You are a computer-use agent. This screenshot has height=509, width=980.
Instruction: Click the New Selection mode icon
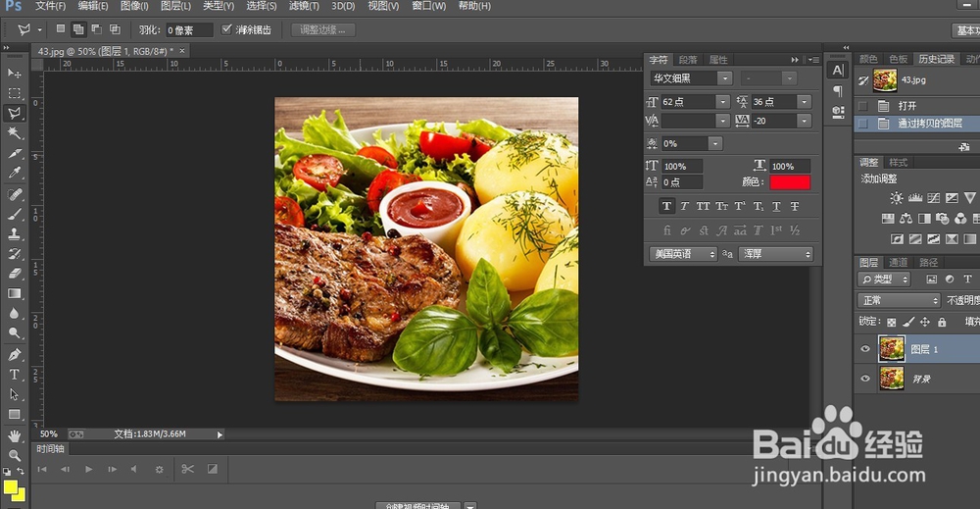tap(61, 28)
